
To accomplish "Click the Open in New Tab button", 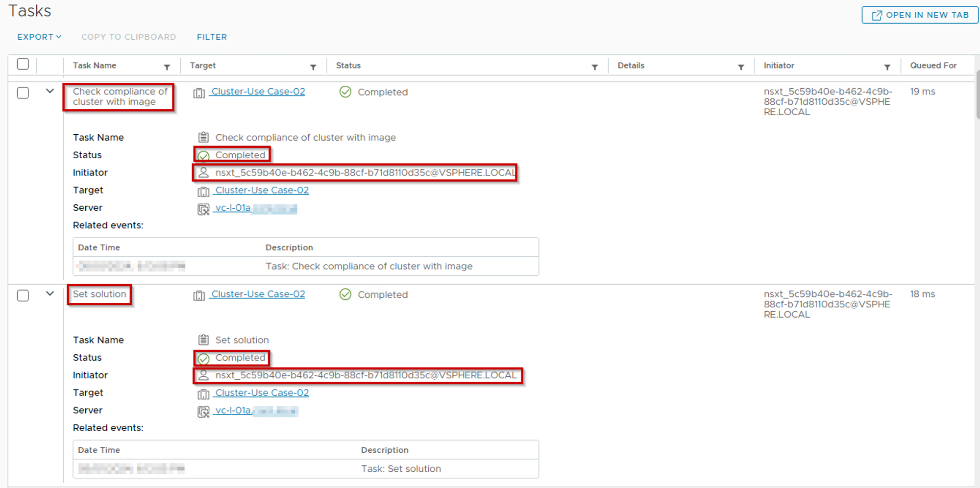I will [920, 15].
